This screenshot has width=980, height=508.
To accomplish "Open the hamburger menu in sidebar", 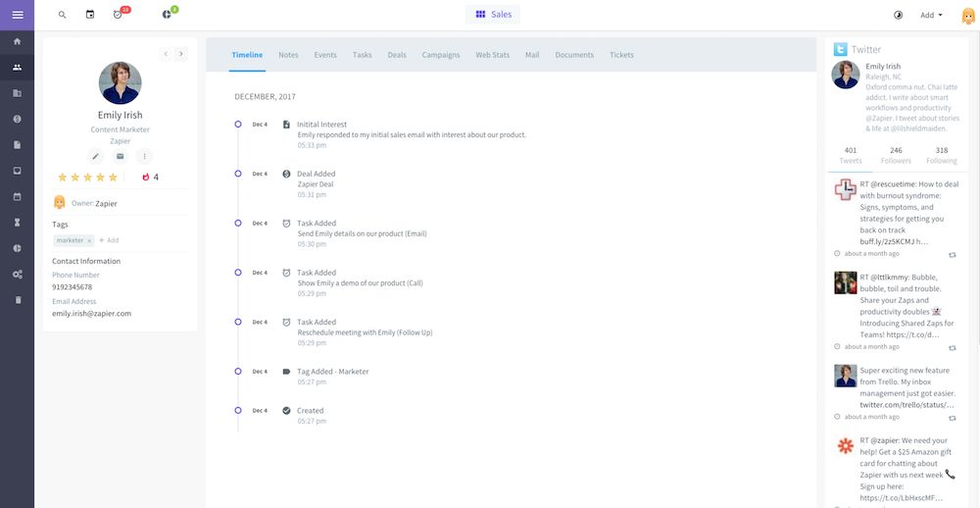I will click(x=17, y=15).
